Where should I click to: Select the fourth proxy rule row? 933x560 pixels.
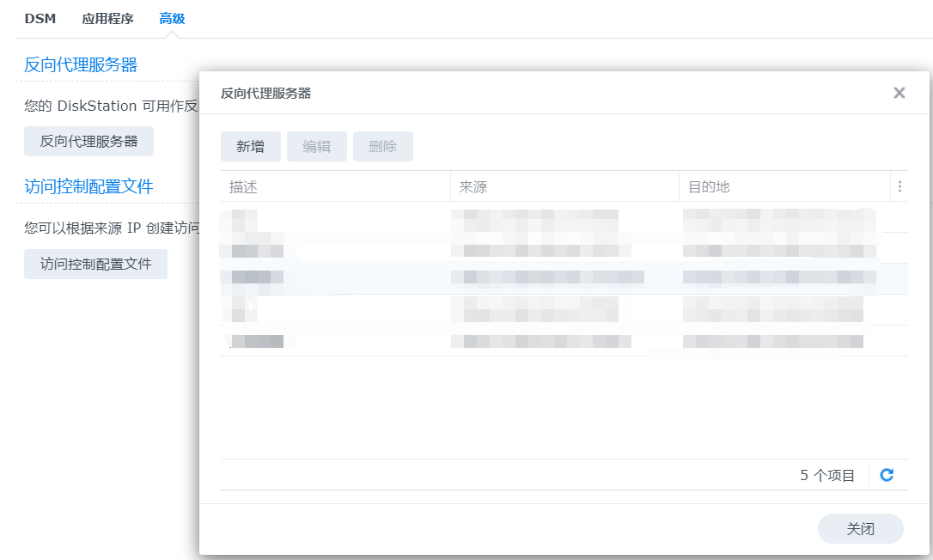563,309
